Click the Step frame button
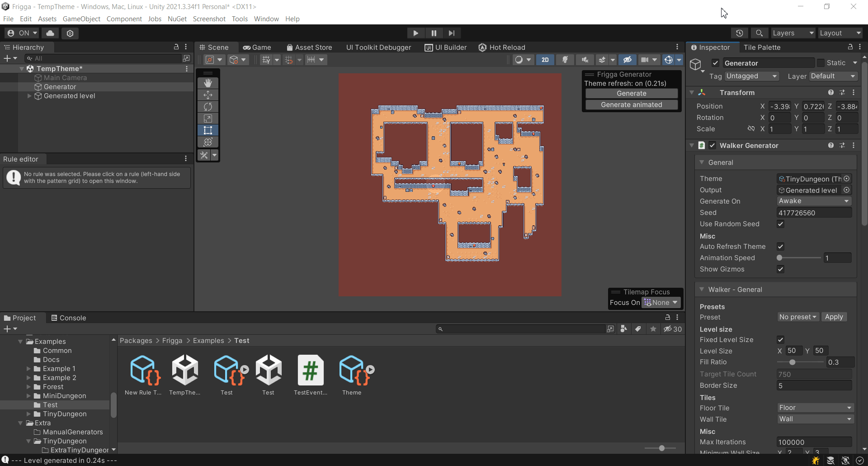Viewport: 868px width, 466px height. [x=452, y=33]
